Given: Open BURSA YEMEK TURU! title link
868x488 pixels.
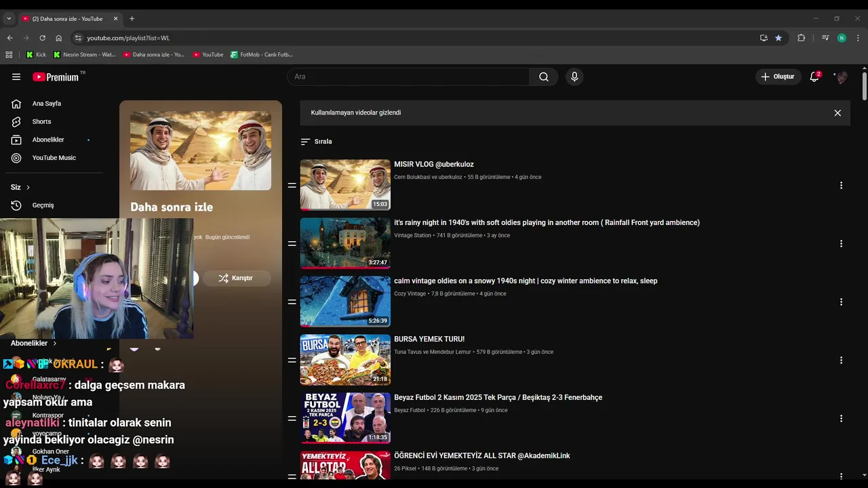Looking at the screenshot, I should click(x=429, y=339).
